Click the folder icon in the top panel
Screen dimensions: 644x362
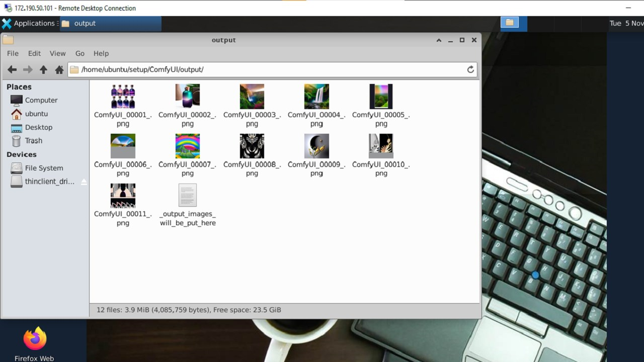pos(511,23)
